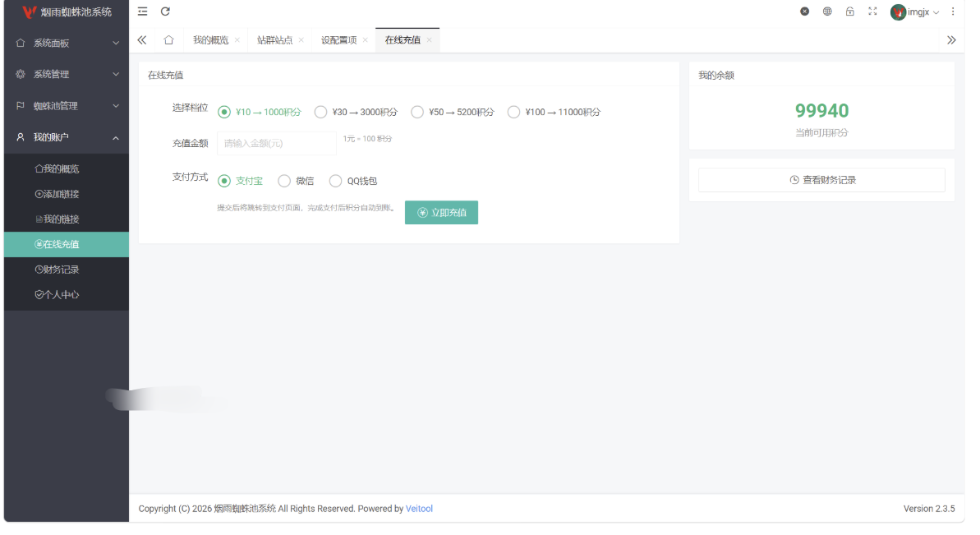This screenshot has height=535, width=980.
Task: Select the ¥50 → 5200积分 tier
Action: pos(453,112)
